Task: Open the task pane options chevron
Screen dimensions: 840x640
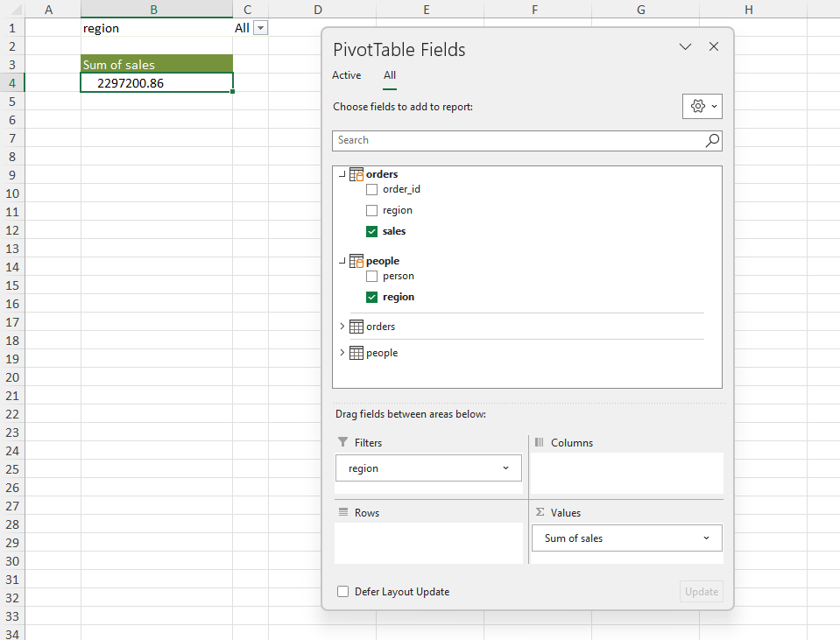Action: click(x=686, y=46)
